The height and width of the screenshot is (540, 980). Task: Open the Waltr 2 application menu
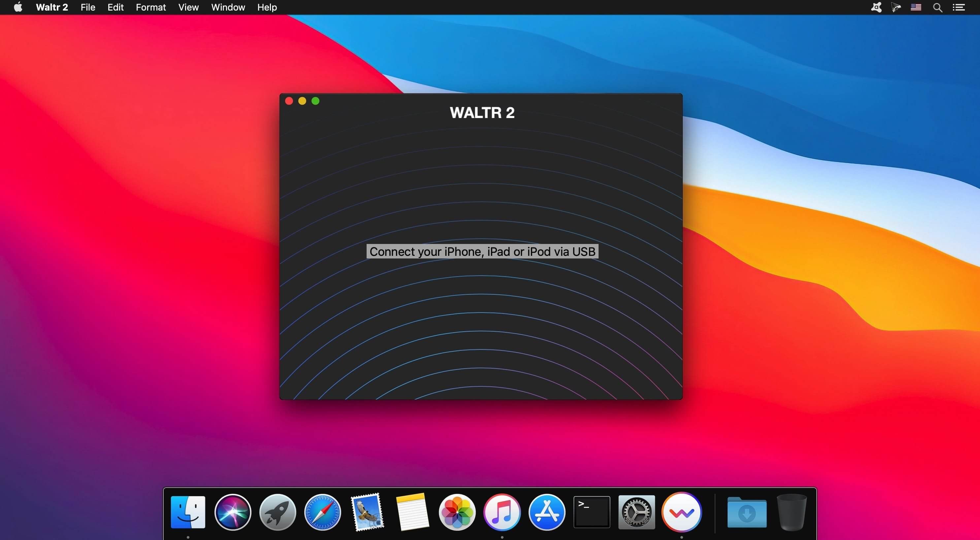(x=52, y=7)
